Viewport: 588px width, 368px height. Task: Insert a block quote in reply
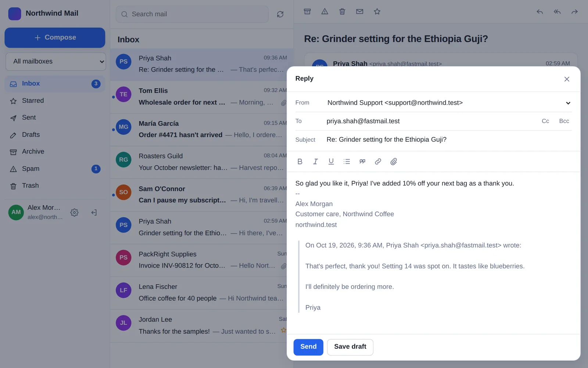click(x=362, y=162)
